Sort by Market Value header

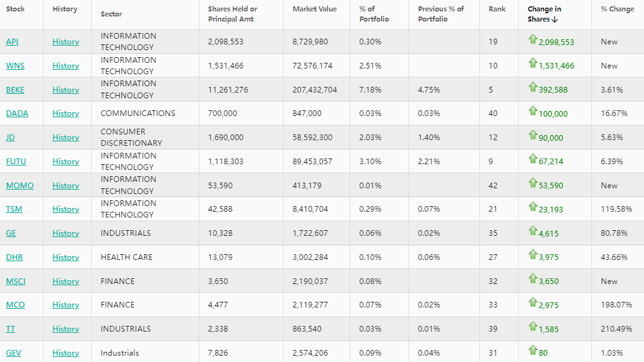pyautogui.click(x=315, y=9)
